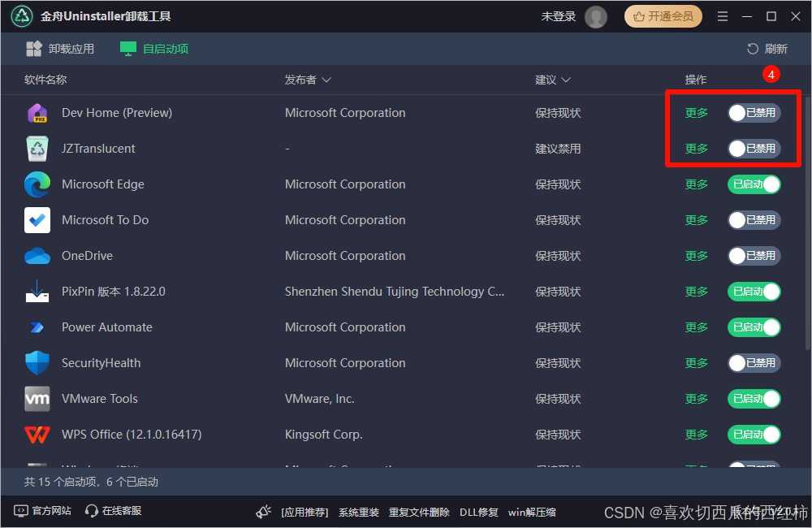Screen dimensions: 812x528
Task: Click 更多 for Power Automate
Action: point(696,327)
